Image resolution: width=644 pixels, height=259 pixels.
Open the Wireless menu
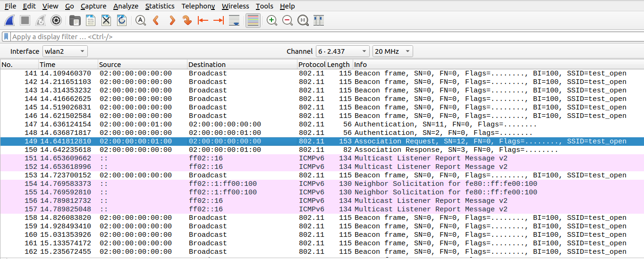click(235, 6)
